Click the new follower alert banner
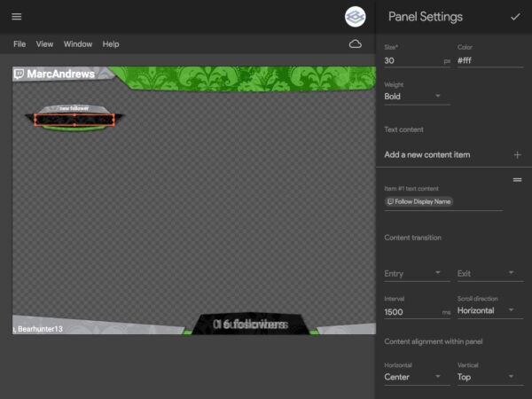 pyautogui.click(x=74, y=108)
